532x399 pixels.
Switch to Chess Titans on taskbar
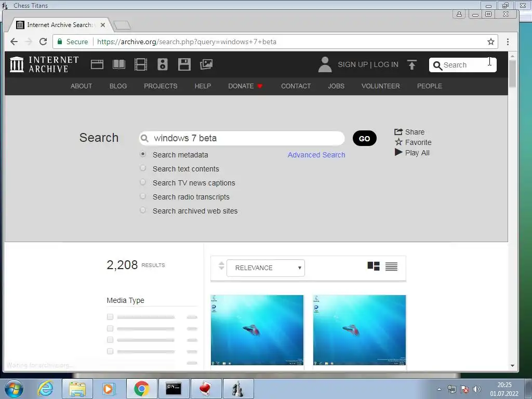tap(238, 389)
